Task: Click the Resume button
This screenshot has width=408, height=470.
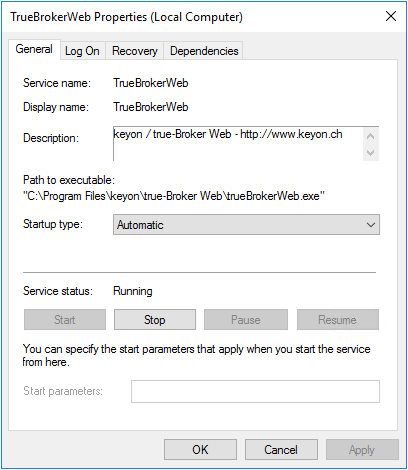Action: point(337,320)
